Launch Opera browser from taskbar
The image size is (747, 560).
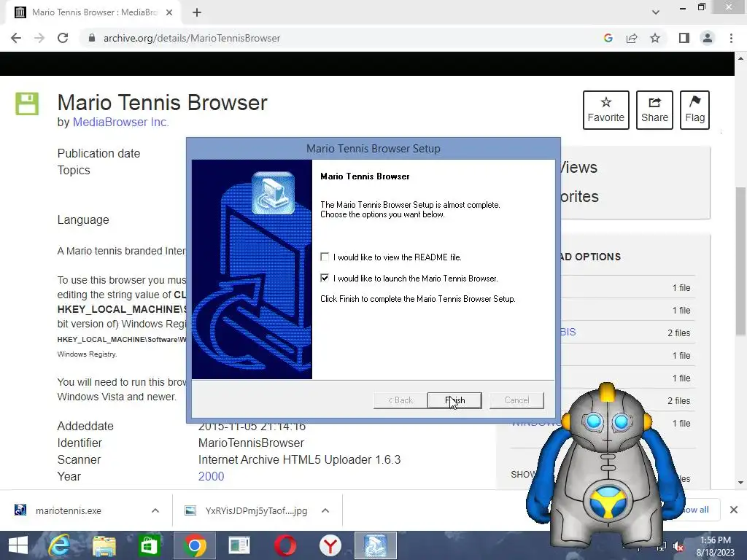285,545
